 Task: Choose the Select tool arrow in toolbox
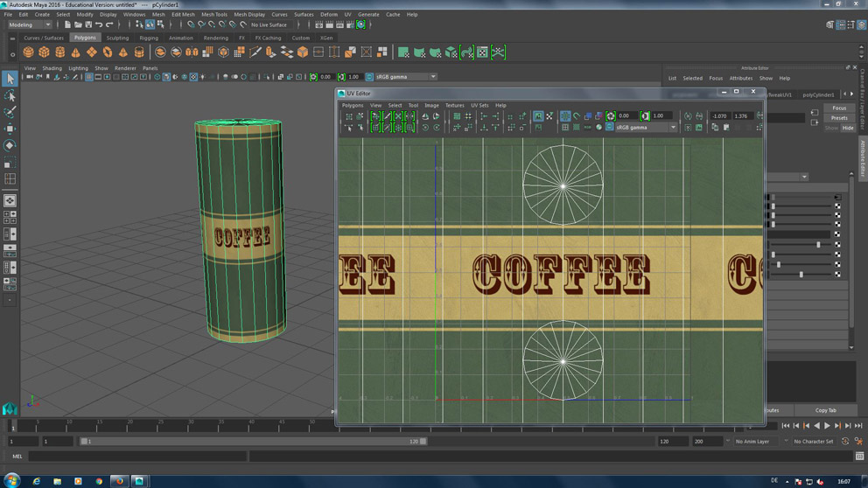[10, 79]
